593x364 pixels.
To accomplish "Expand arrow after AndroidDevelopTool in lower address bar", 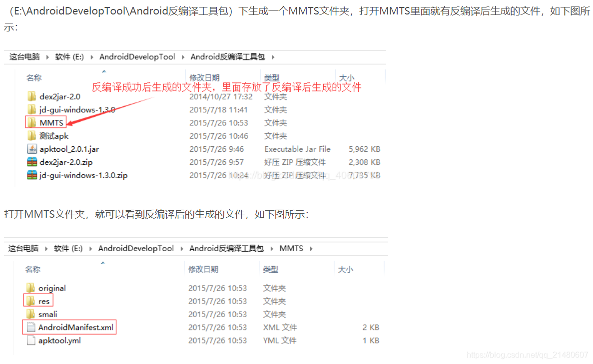I will click(182, 249).
